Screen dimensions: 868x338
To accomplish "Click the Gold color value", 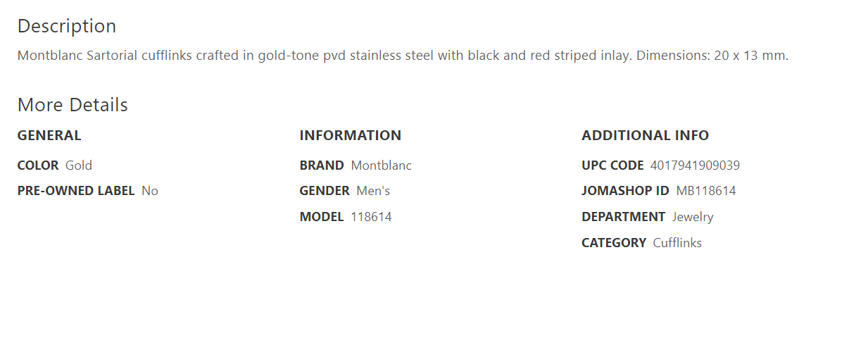I will point(79,165).
